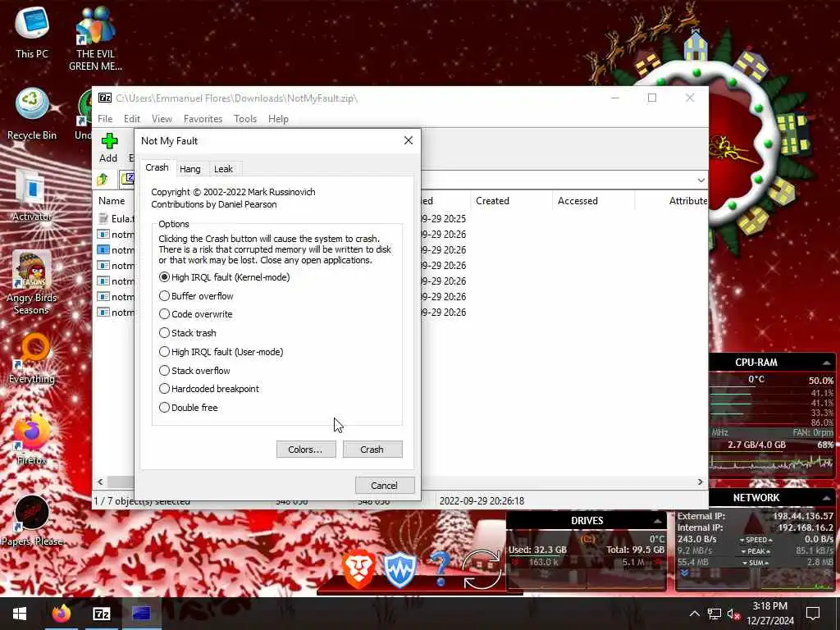Collapse the DRIVES widget
Viewport: 840px width, 630px height.
tap(657, 521)
